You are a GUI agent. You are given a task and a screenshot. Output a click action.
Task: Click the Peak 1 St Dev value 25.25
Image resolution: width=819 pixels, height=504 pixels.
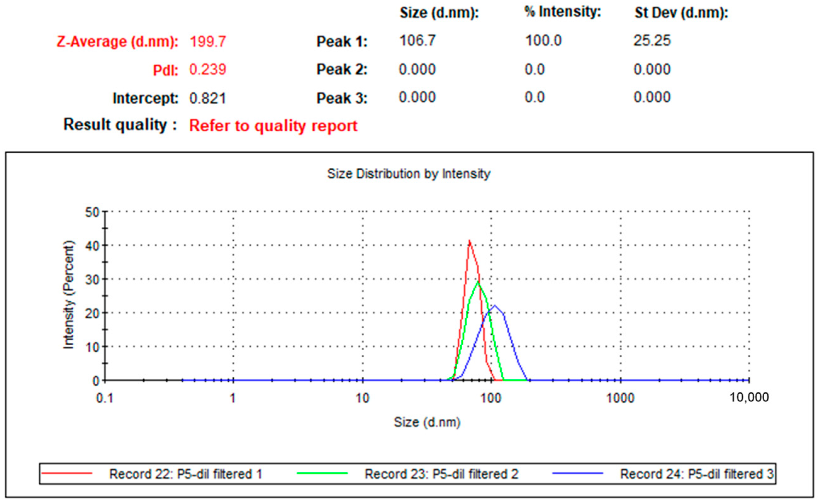pyautogui.click(x=652, y=40)
